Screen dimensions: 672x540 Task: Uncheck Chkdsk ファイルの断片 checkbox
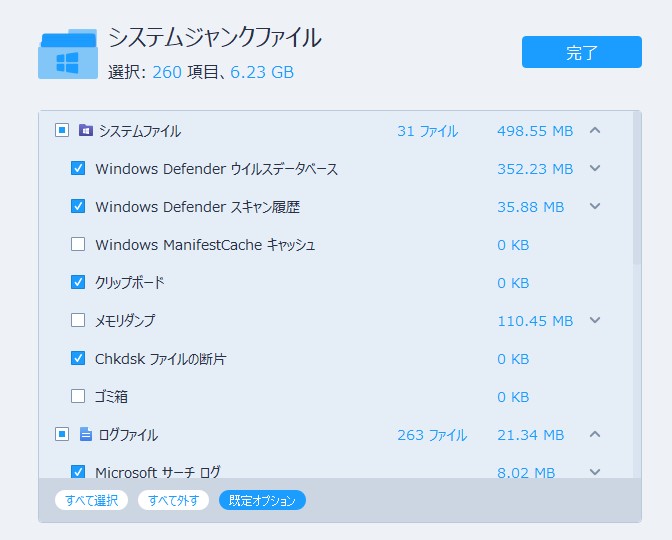pyautogui.click(x=78, y=358)
